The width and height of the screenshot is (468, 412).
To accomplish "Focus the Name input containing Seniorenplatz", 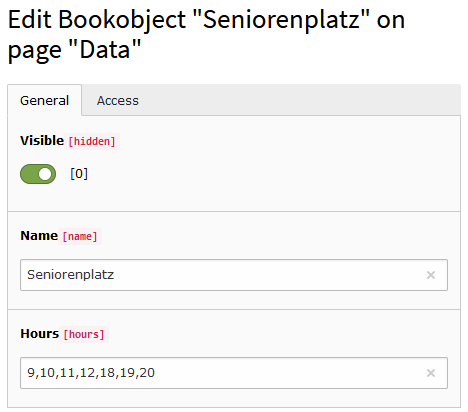I will click(x=234, y=275).
